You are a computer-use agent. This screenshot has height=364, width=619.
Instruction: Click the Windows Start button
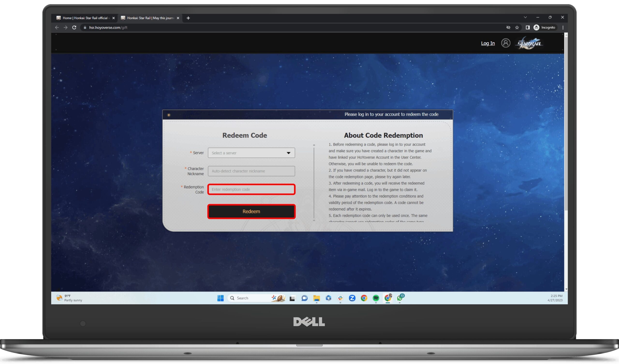(220, 298)
